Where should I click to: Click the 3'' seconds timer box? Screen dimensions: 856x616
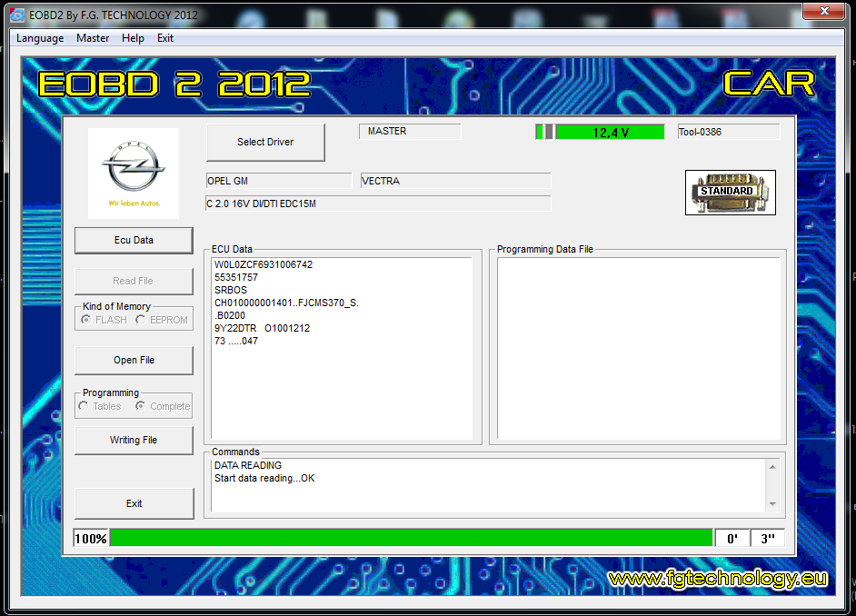click(768, 539)
